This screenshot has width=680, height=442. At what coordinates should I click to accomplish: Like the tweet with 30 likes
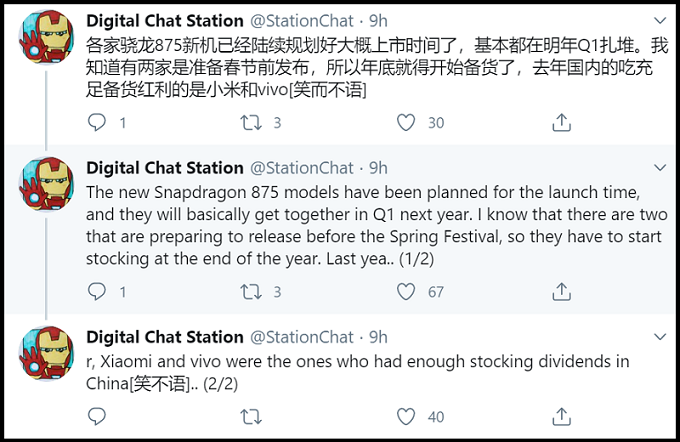pos(406,122)
